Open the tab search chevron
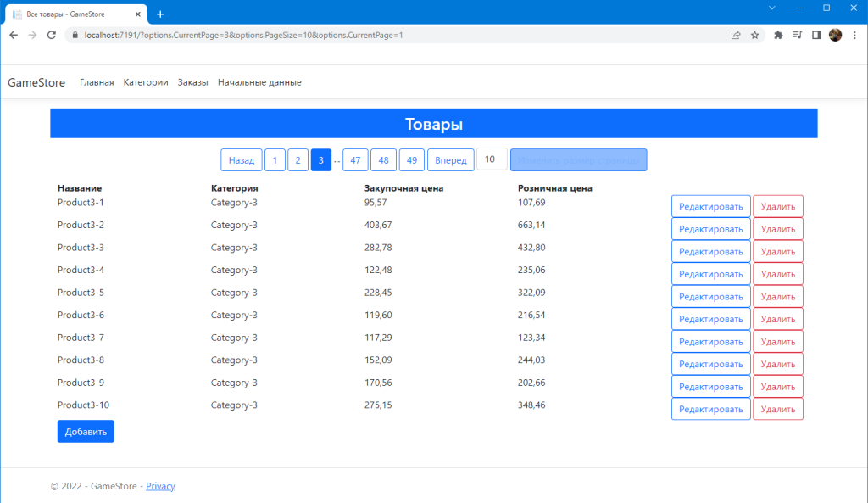Image resolution: width=868 pixels, height=503 pixels. 771,8
